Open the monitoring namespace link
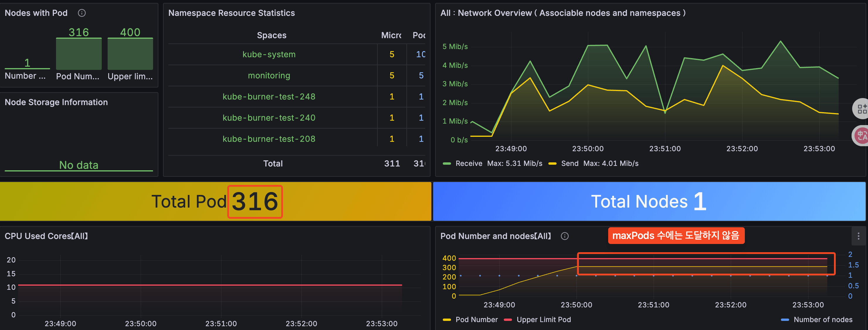Image resolution: width=868 pixels, height=330 pixels. tap(269, 75)
